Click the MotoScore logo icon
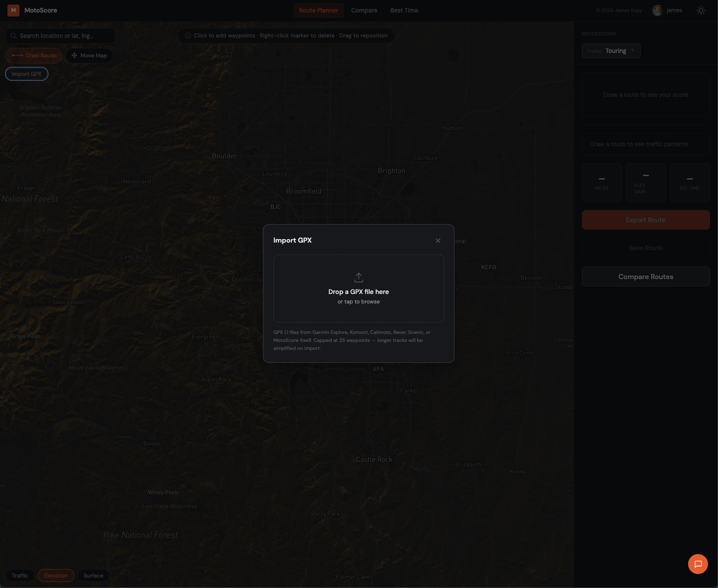Viewport: 718px width, 588px height. pos(13,10)
